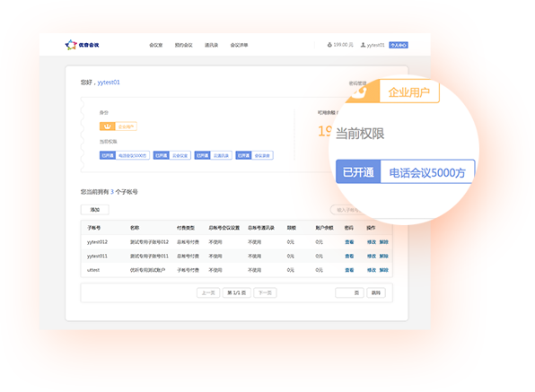Go to next page with 下一页
Screen dimensions: 535x392
pyautogui.click(x=265, y=292)
